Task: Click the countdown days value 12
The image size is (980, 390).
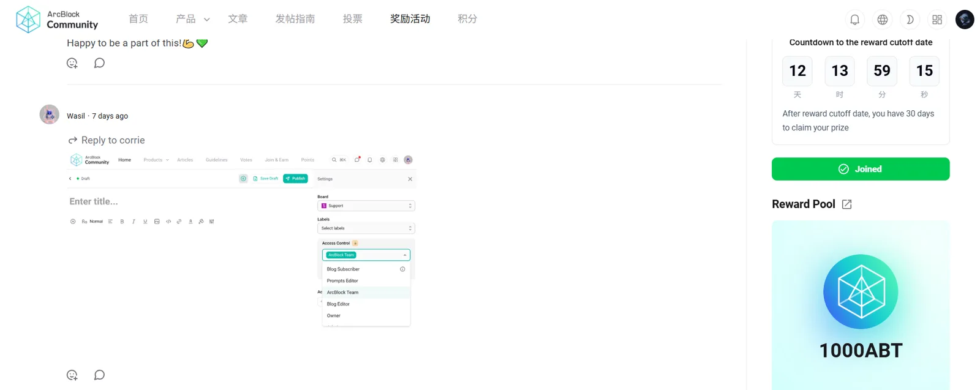Action: point(797,71)
